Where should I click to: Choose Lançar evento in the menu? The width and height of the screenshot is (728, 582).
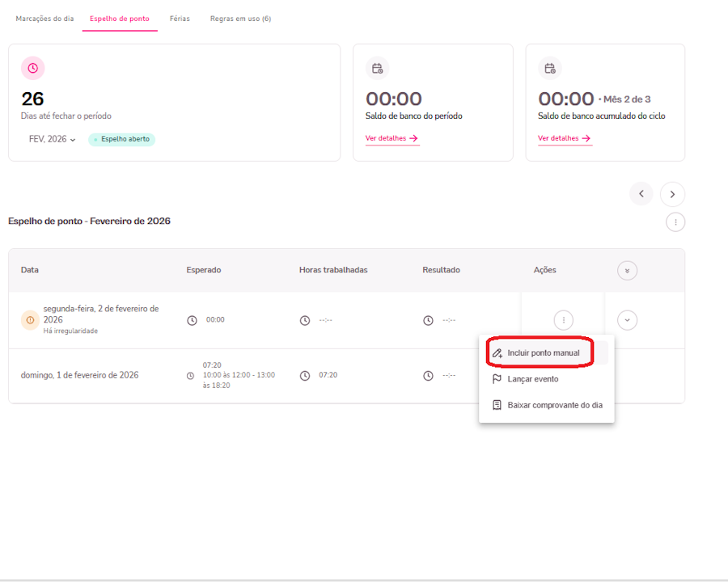point(532,379)
